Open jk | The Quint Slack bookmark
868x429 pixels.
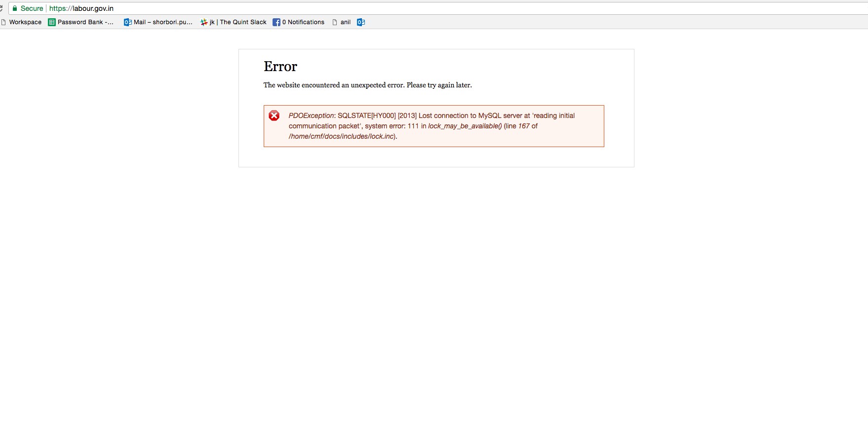pyautogui.click(x=238, y=22)
